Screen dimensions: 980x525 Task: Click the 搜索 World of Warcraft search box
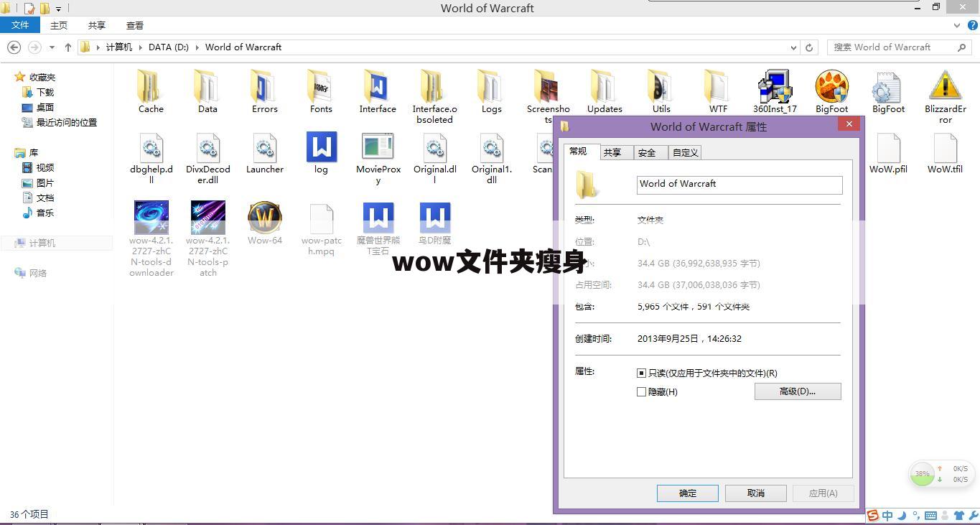point(900,47)
